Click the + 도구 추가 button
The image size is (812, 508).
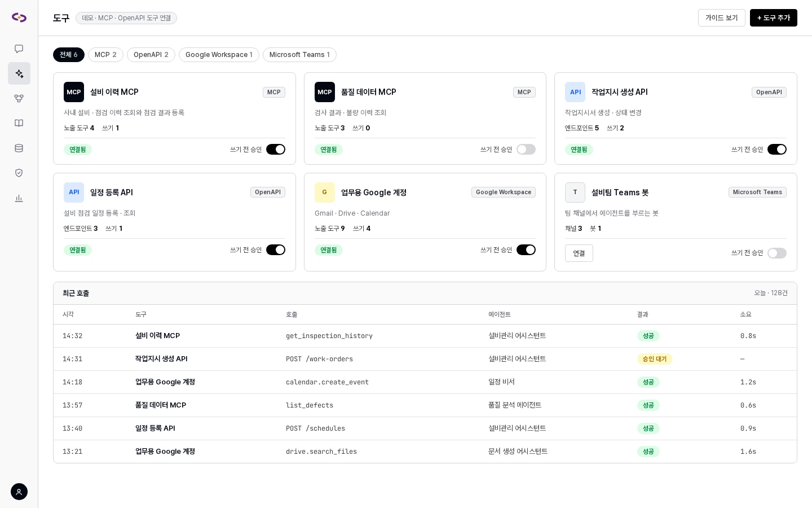pyautogui.click(x=774, y=18)
